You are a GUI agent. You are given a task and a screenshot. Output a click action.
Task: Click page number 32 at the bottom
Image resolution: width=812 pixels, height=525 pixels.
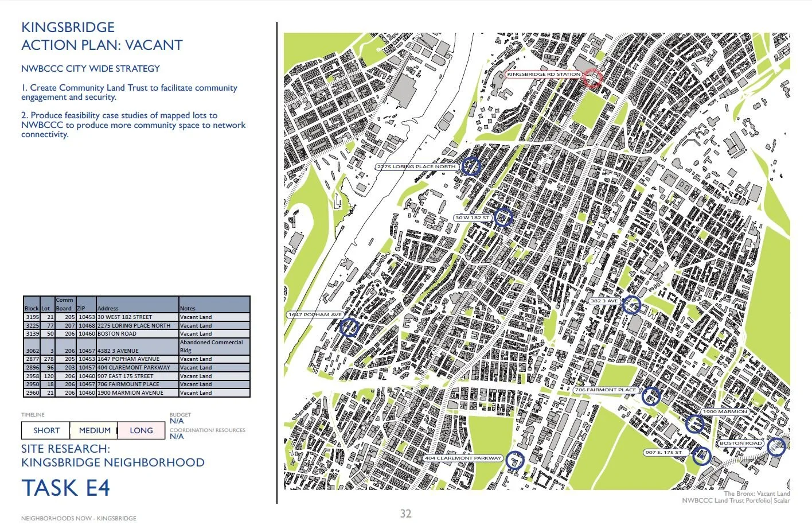405,514
